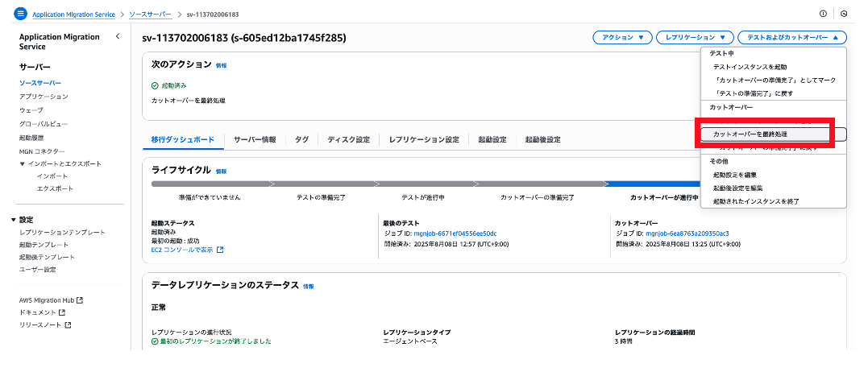Open ソースサーバー in the sidebar
The image size is (868, 372).
point(40,83)
